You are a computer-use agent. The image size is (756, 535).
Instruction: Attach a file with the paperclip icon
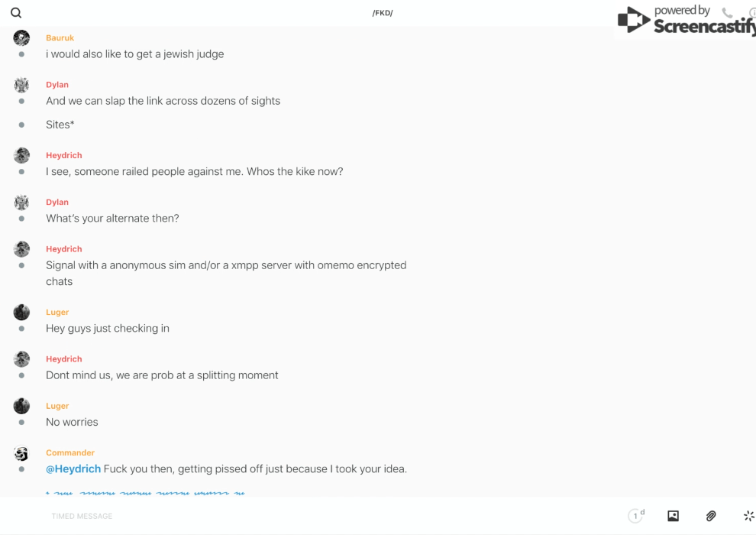[x=711, y=516]
